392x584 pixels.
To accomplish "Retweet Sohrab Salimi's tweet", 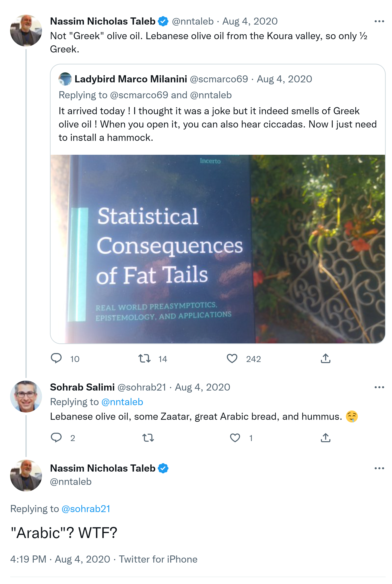I will tap(148, 438).
